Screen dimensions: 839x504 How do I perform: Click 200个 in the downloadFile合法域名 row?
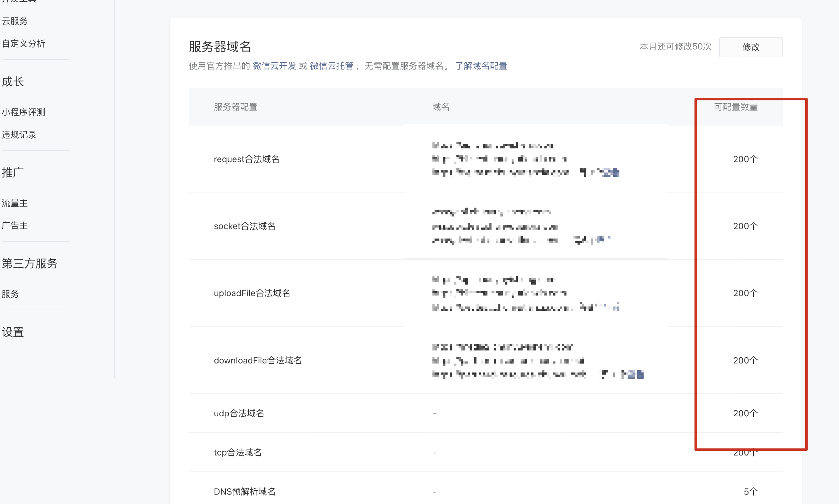point(745,360)
